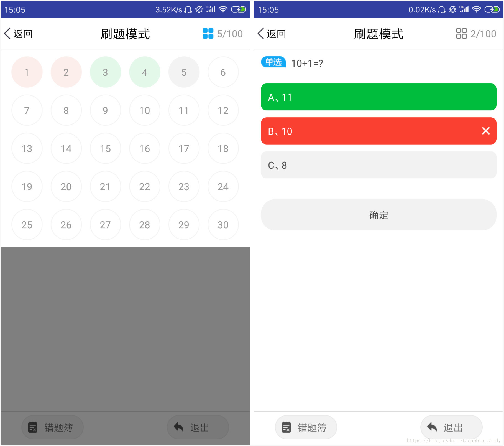Jump to question 13 in the grid

click(x=27, y=148)
